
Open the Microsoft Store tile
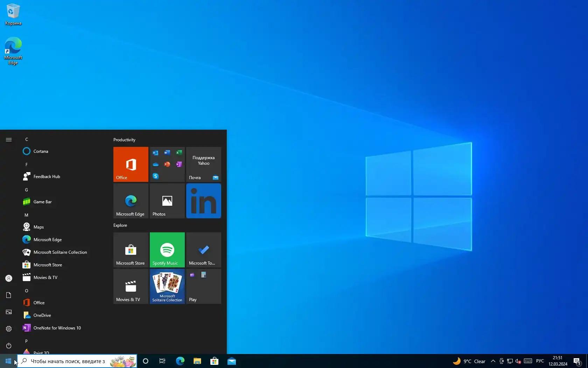[x=131, y=250]
